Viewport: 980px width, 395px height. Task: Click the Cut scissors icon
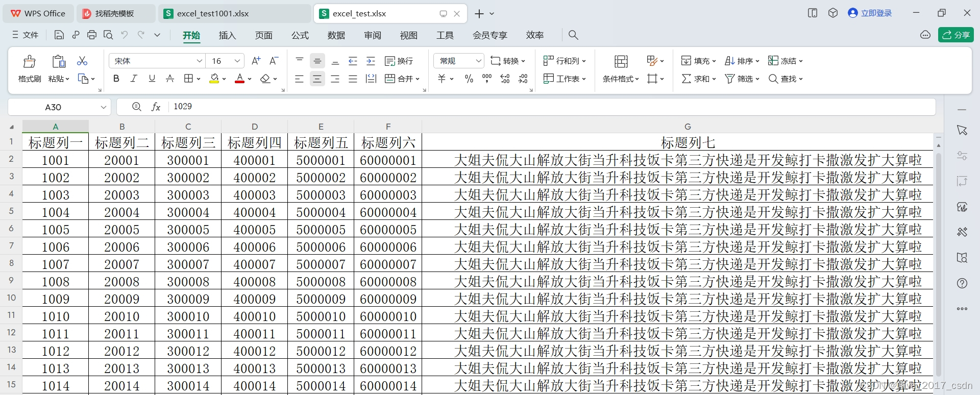point(82,61)
